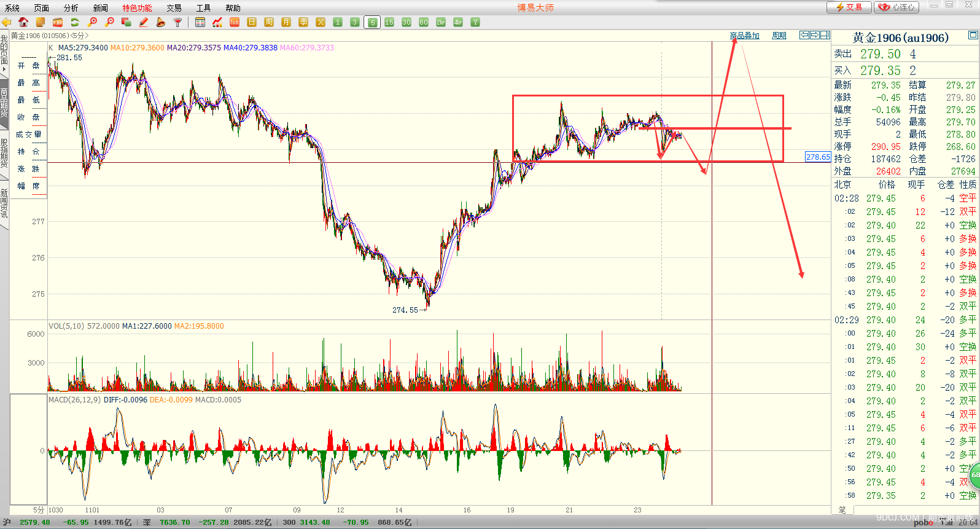Select the 股指期货 sidebar tab

[x=4, y=152]
